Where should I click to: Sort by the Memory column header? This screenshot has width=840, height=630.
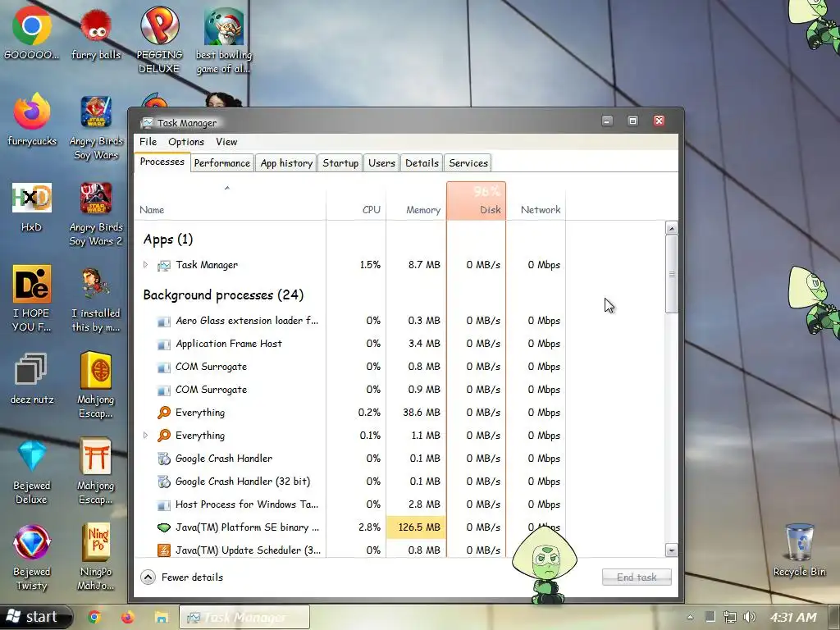(x=416, y=202)
